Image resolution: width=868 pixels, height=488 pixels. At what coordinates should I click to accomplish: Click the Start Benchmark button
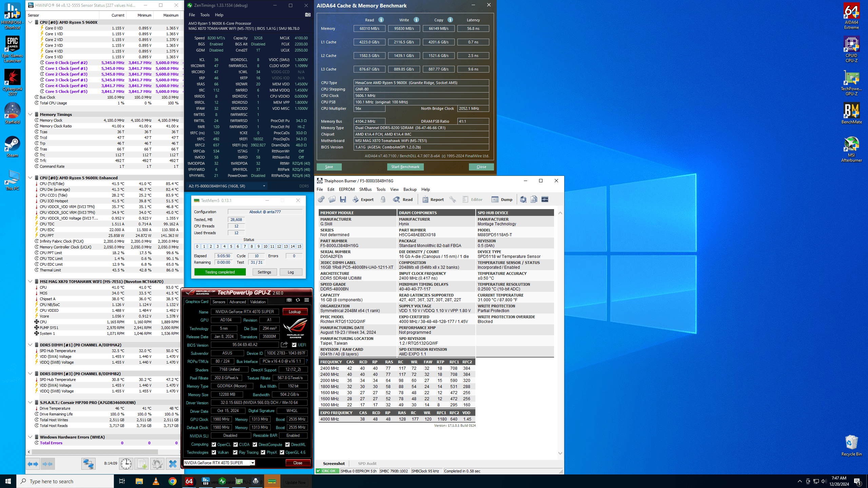click(x=405, y=167)
